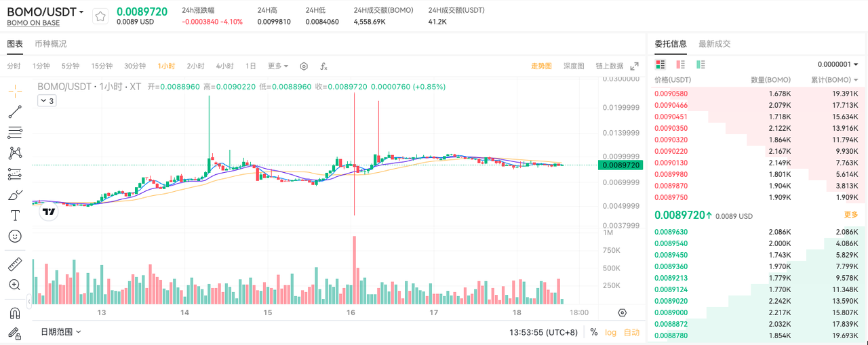Select the 15分钟 interval
Viewport: 868px width, 345px height.
coord(102,66)
